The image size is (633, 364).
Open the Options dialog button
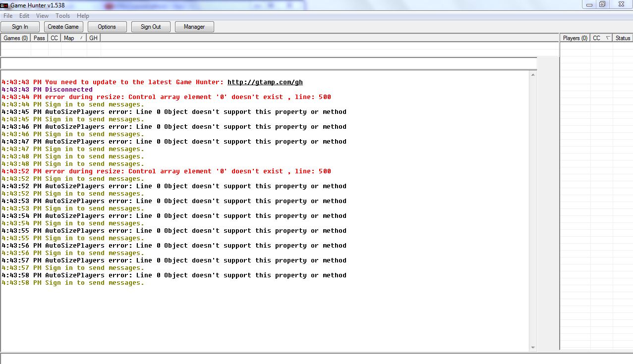[107, 27]
